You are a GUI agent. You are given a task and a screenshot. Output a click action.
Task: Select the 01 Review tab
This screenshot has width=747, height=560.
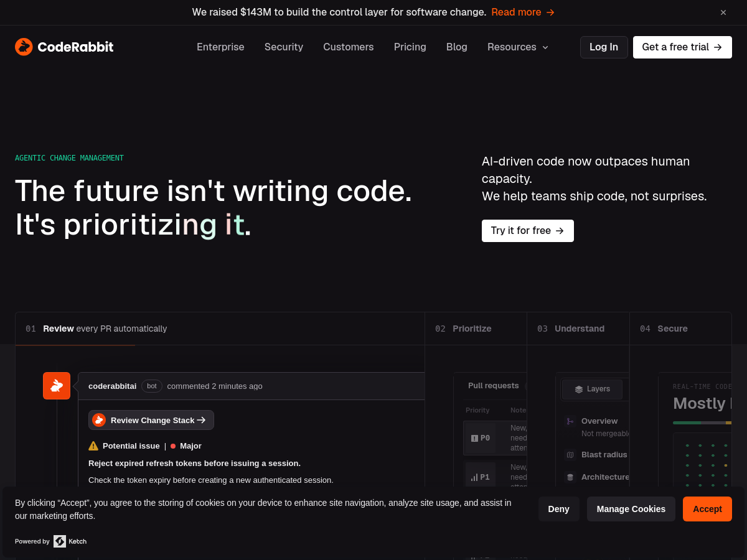coord(220,329)
